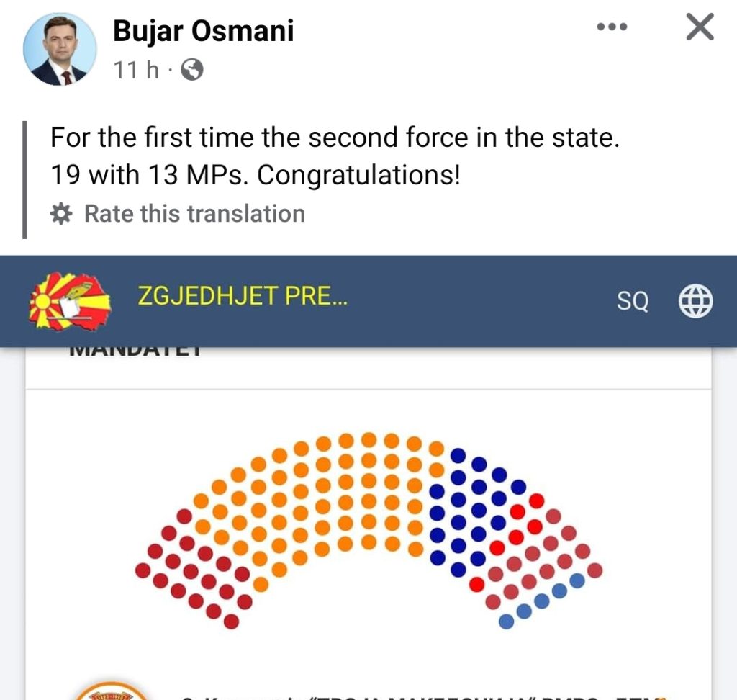The height and width of the screenshot is (700, 737).
Task: Open the ZGJEDHJET PRE... header title
Action: [243, 296]
